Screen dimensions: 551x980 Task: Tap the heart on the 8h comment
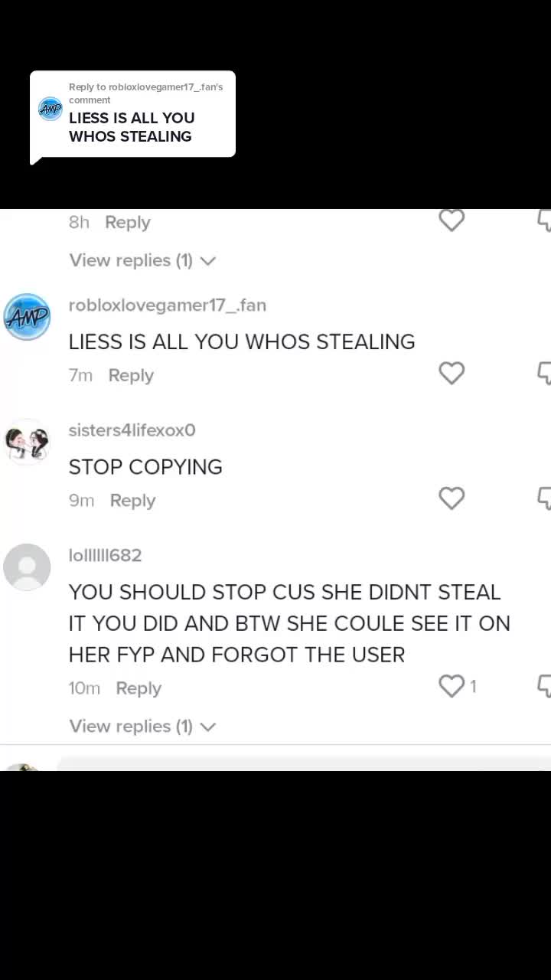(x=452, y=220)
